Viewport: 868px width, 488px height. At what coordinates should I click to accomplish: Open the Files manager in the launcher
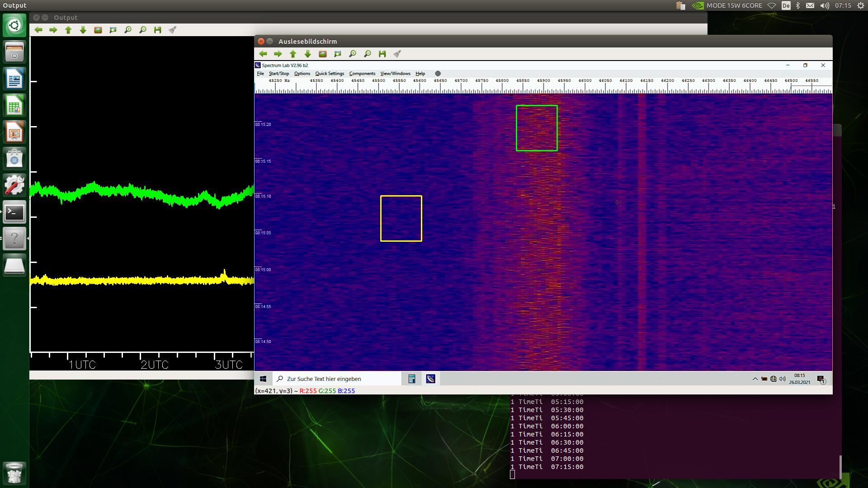tap(14, 52)
